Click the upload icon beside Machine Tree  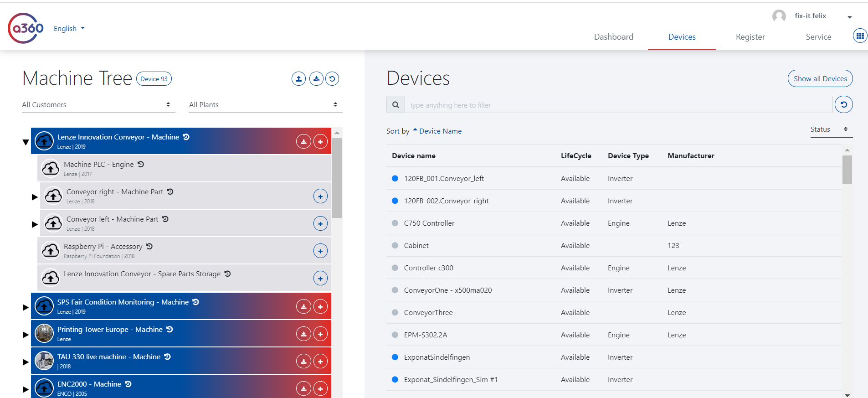click(x=298, y=79)
